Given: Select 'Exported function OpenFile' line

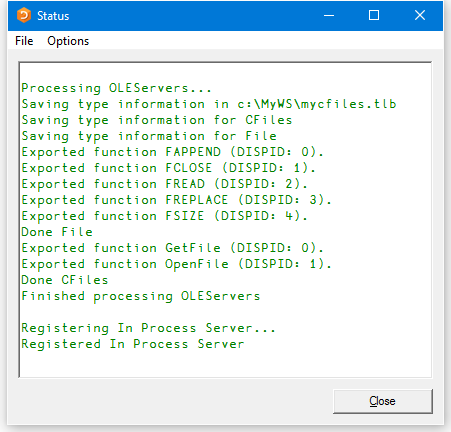Looking at the screenshot, I should coord(176,264).
